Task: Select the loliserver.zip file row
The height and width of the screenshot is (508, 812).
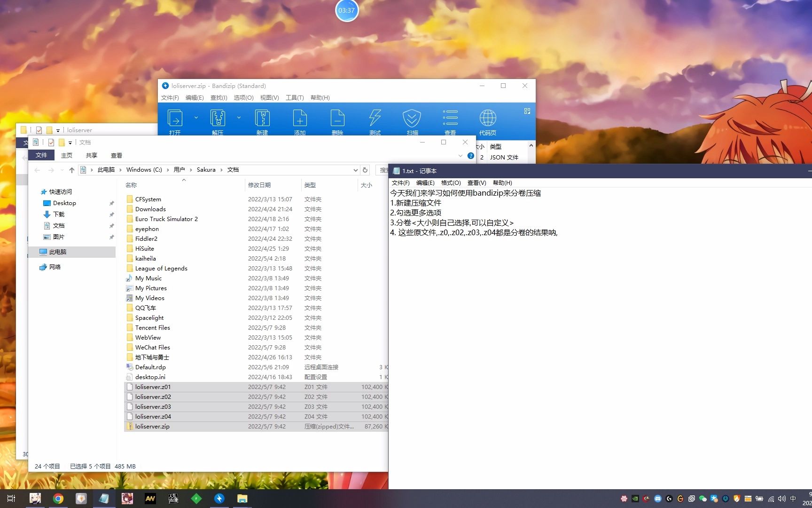Action: [x=256, y=427]
